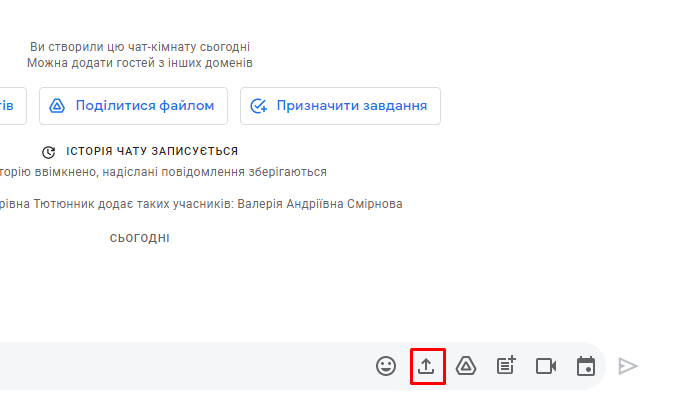Focus the message input field

(x=180, y=366)
